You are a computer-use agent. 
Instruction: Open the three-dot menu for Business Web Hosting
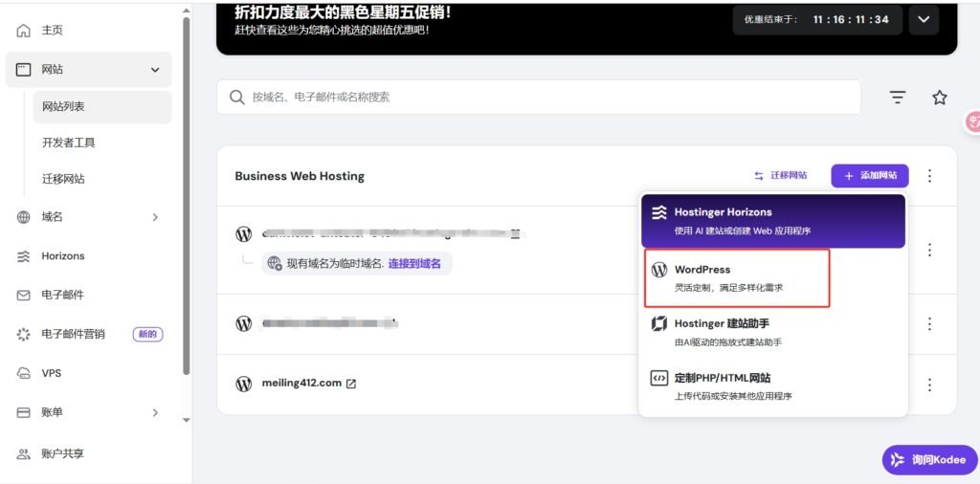coord(928,176)
